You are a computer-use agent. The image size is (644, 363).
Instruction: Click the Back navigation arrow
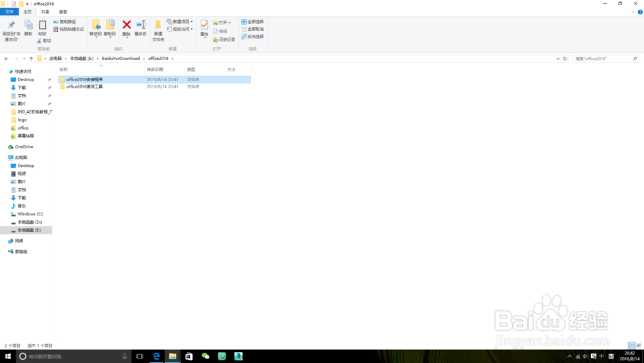(6, 59)
